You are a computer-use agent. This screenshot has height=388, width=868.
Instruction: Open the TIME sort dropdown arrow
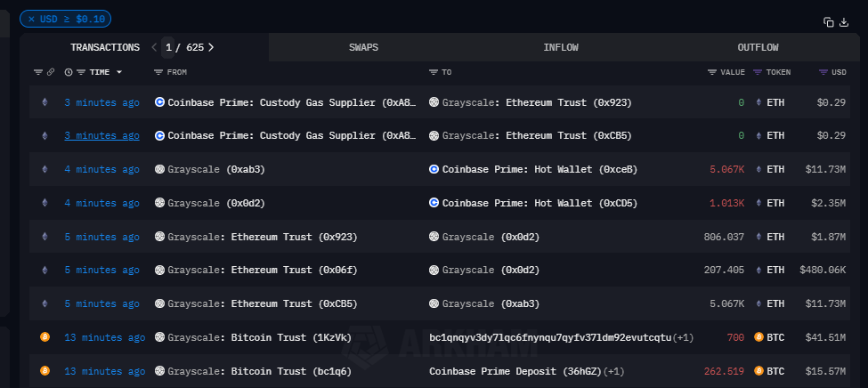coord(119,72)
